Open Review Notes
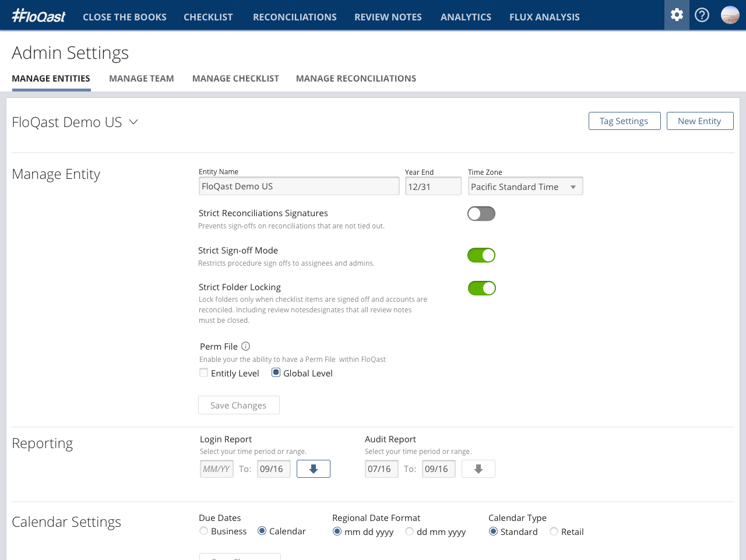This screenshot has height=560, width=746. (388, 17)
